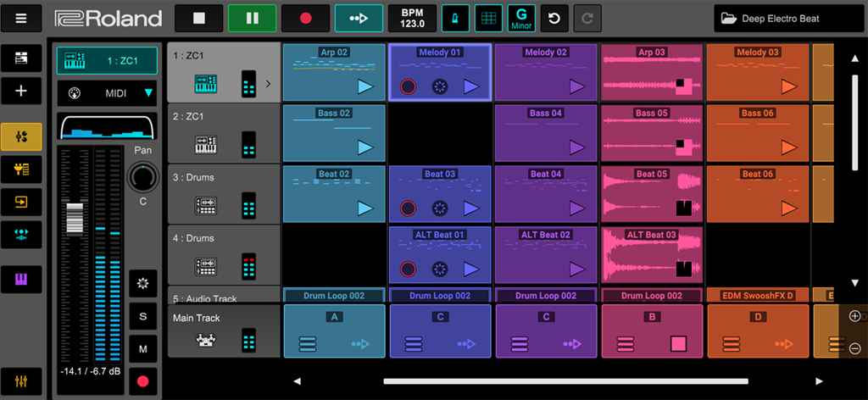868x400 pixels.
Task: Undo the last action
Action: pos(554,19)
